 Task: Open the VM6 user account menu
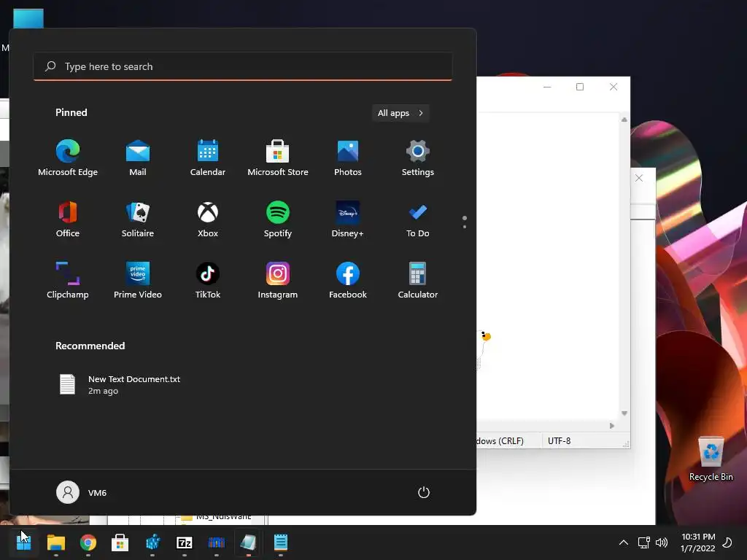[x=82, y=492]
